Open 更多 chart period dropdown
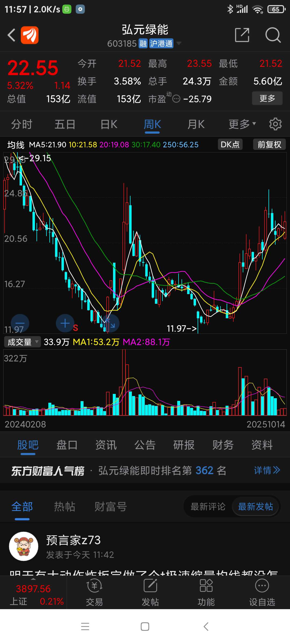This screenshot has height=644, width=290. 242,124
